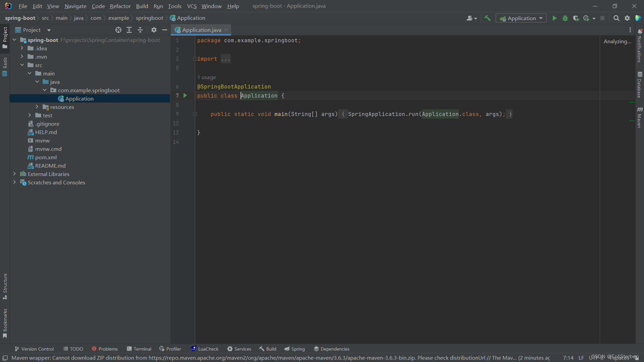Click the Stop square icon
644x362 pixels.
click(x=602, y=18)
